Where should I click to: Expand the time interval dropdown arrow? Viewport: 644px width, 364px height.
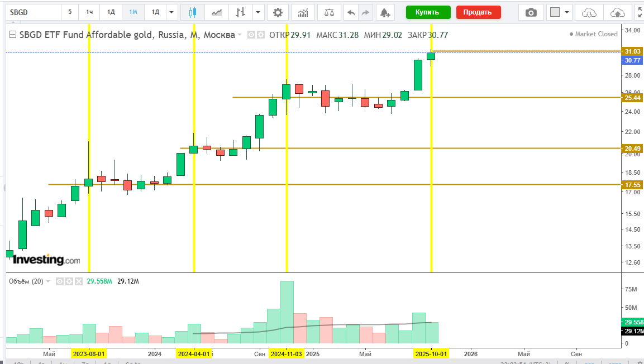tap(171, 12)
